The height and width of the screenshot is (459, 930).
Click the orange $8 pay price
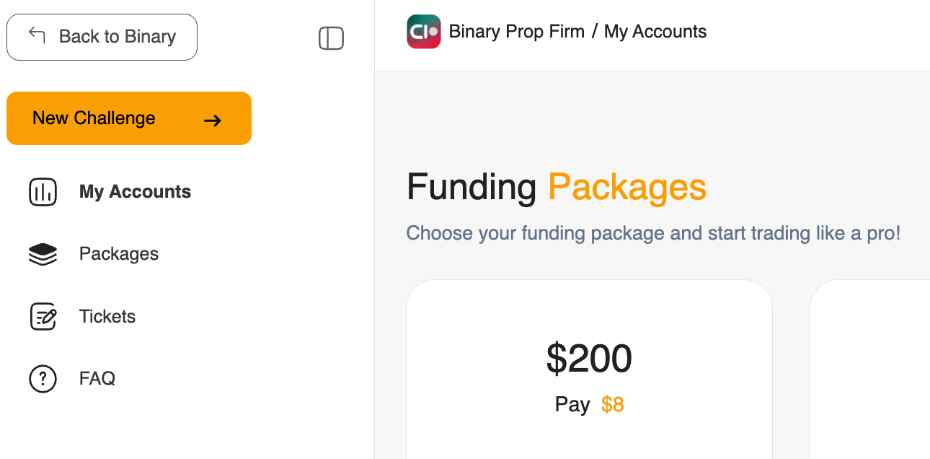tap(612, 405)
